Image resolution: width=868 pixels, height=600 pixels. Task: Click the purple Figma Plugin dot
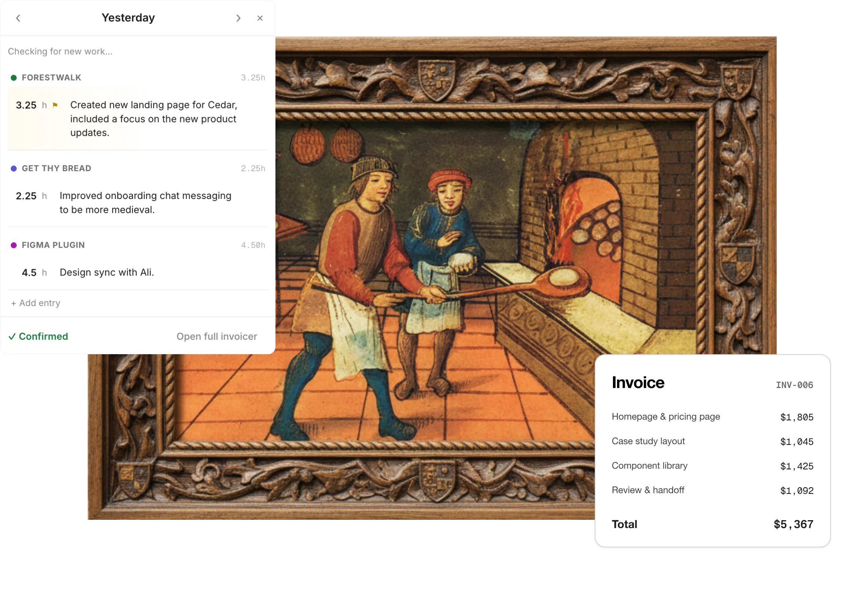click(x=13, y=245)
